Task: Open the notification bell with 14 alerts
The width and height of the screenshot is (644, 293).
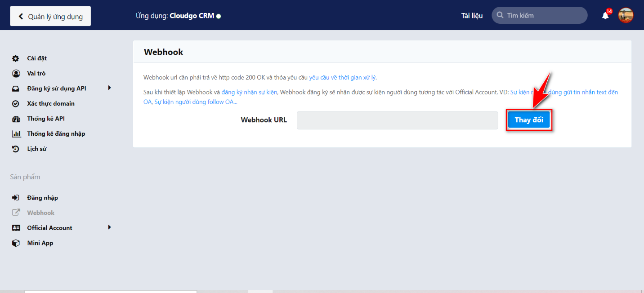Action: coord(605,15)
